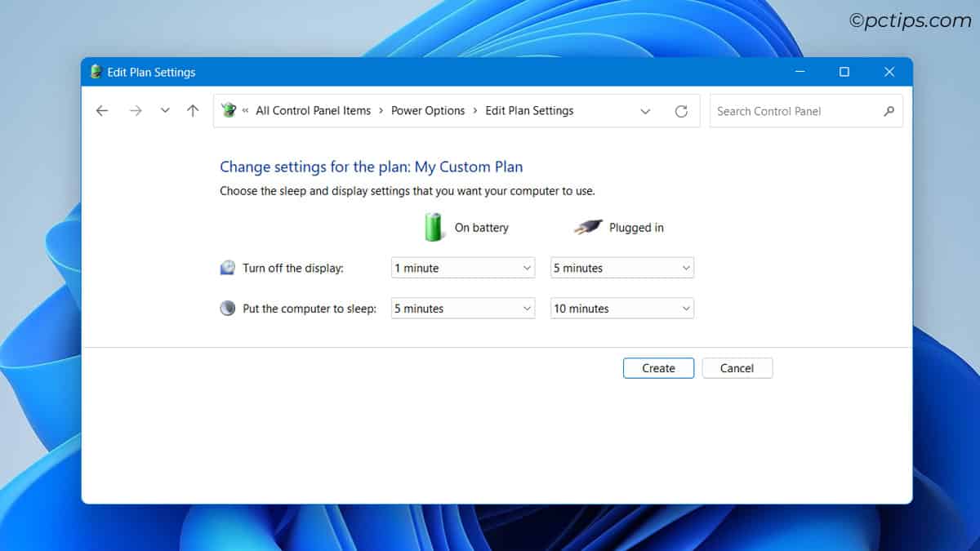Screen dimensions: 980x551
Task: Click the battery icon above On battery column
Action: (x=434, y=227)
